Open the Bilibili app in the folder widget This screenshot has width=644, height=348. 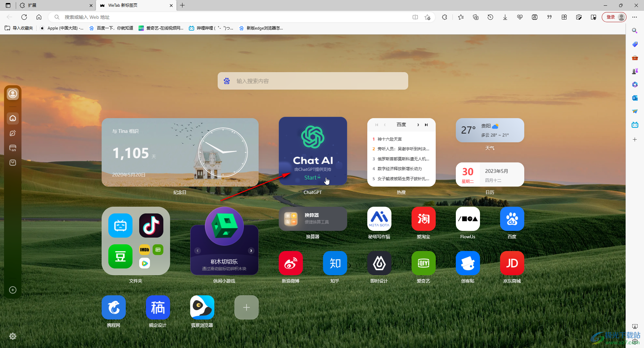(120, 226)
